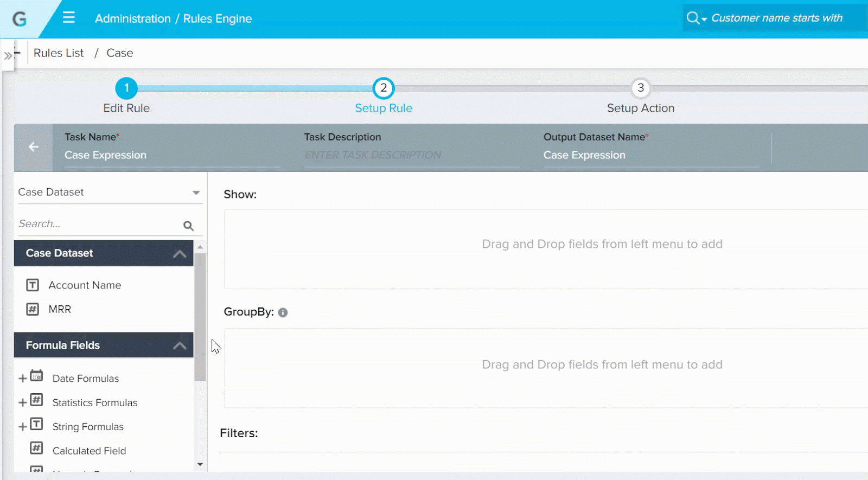868x480 pixels.
Task: Select String Formulas item
Action: coord(88,427)
